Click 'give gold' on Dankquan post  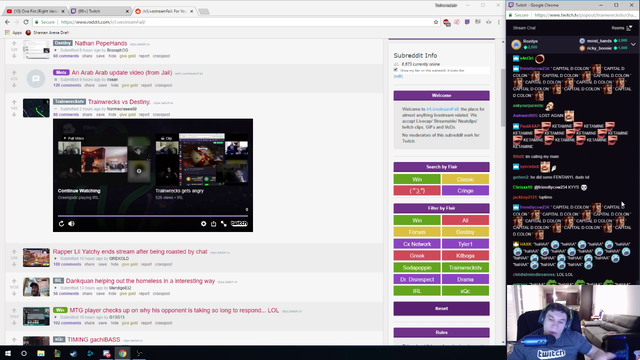pos(129,293)
